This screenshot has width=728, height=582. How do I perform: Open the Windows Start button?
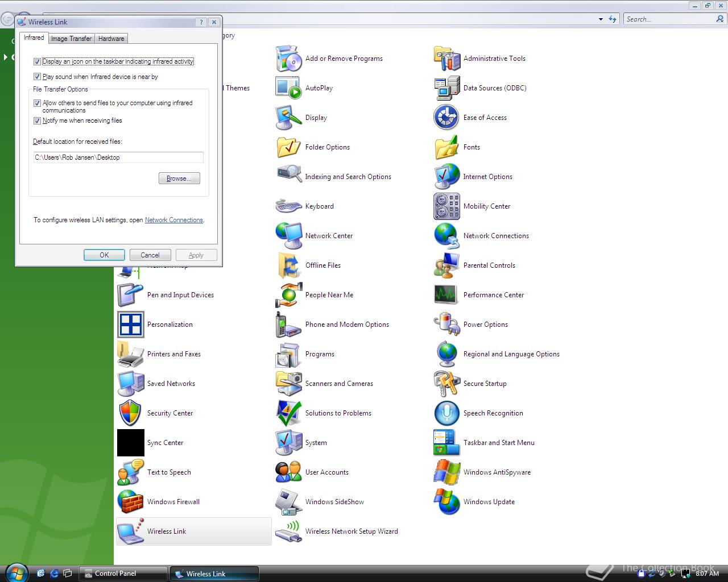point(16,572)
